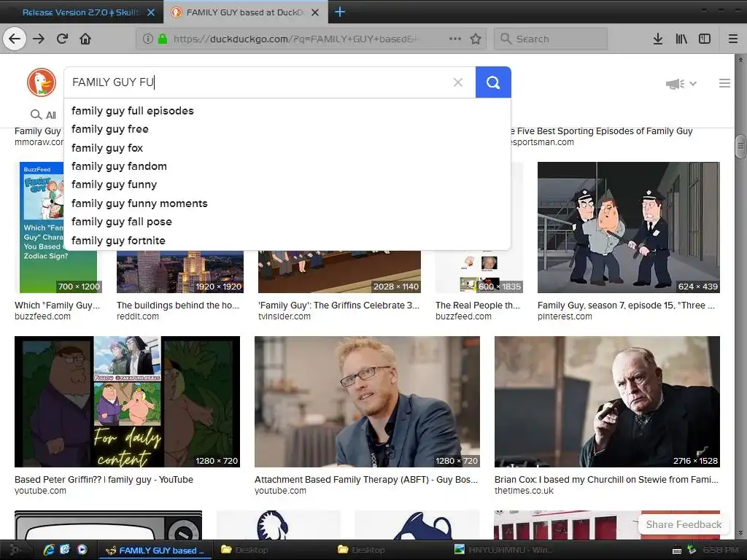
Task: Open the Firefox library icon
Action: [681, 39]
